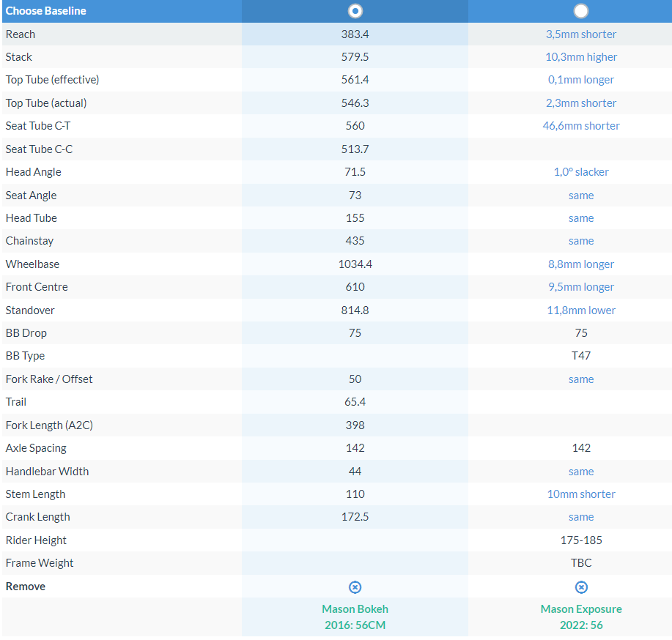Viewport: 672px width, 640px height.
Task: Click the Frame Weight TBC value
Action: point(581,563)
